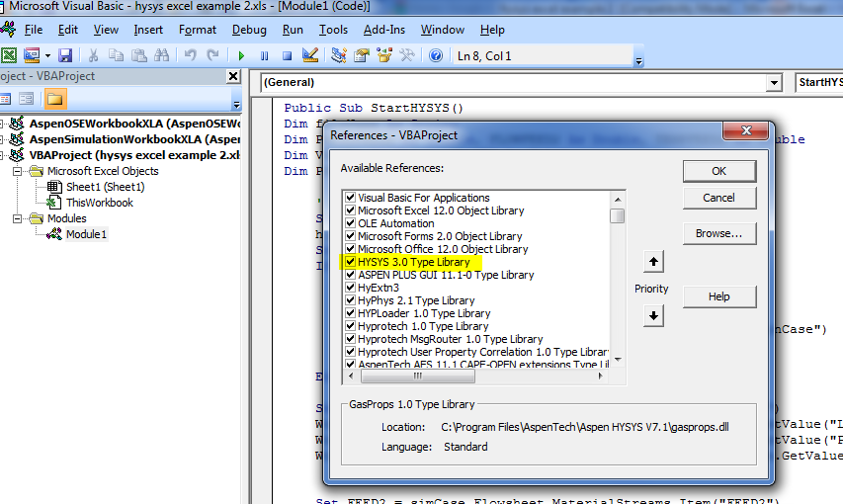This screenshot has width=843, height=504.
Task: Open the (General) object dropdown
Action: 774,83
